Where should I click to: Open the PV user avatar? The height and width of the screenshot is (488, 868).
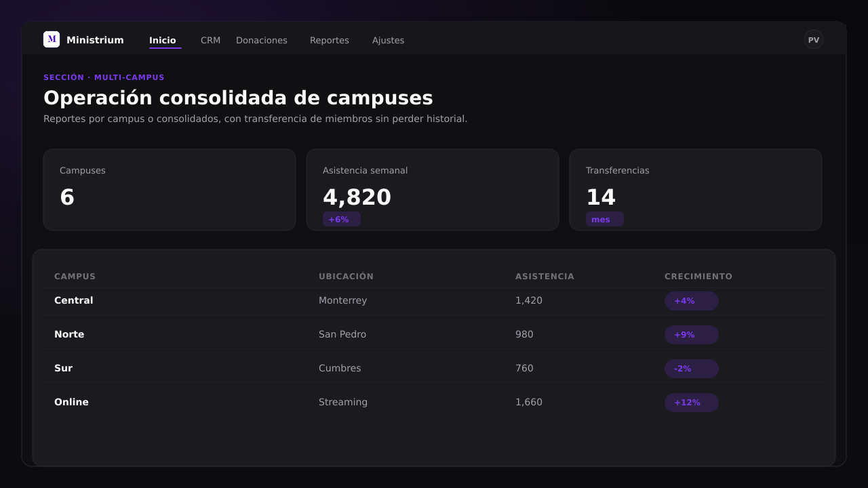[x=814, y=39]
